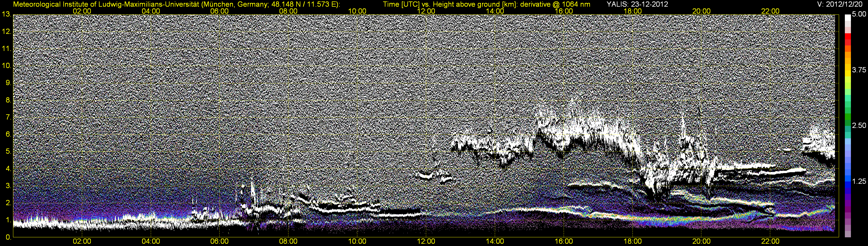Click the 18:00 label on the bottom time axis

[x=632, y=242]
